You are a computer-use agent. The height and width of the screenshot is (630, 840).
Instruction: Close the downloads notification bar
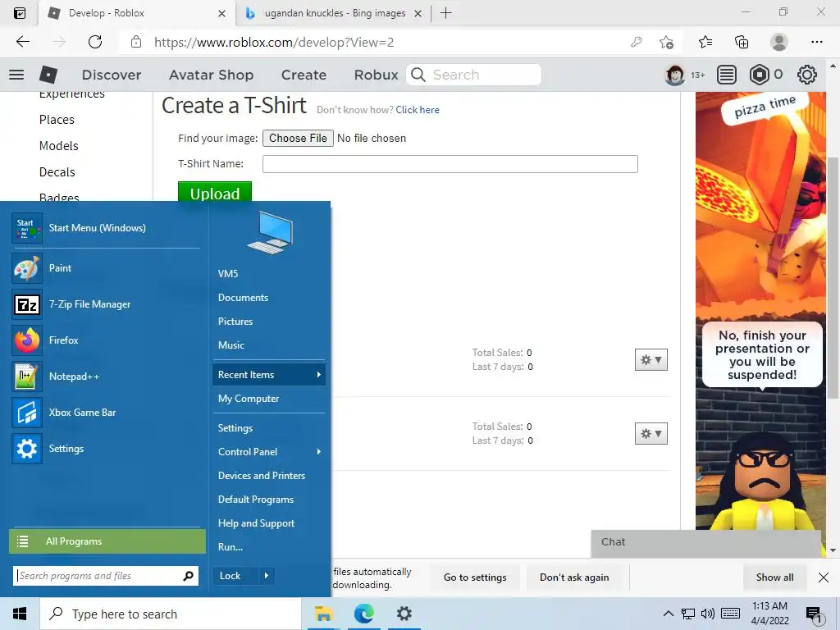pyautogui.click(x=824, y=577)
